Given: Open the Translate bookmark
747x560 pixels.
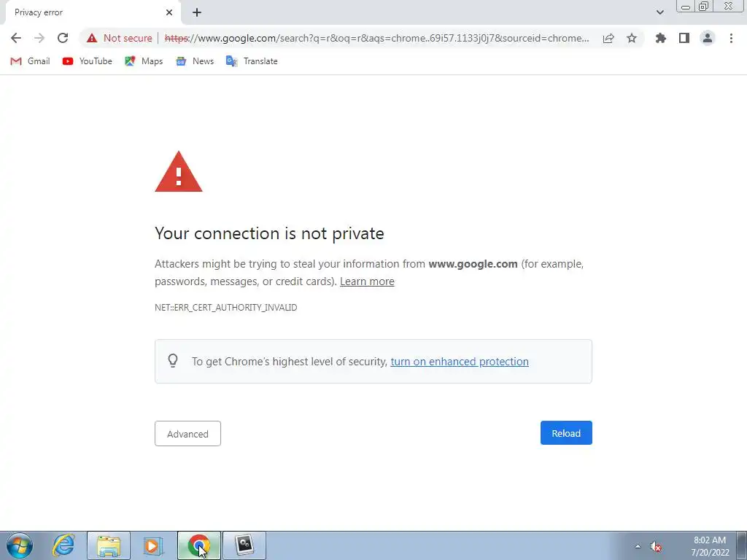Looking at the screenshot, I should 252,61.
